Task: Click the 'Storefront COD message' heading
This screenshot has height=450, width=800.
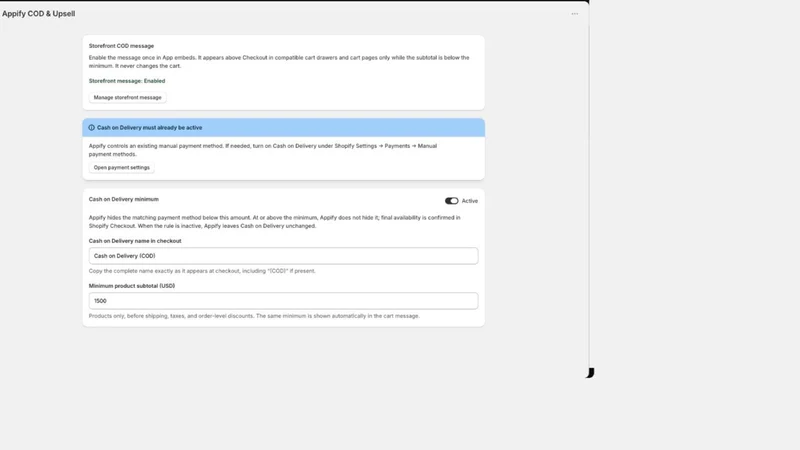Action: point(121,46)
